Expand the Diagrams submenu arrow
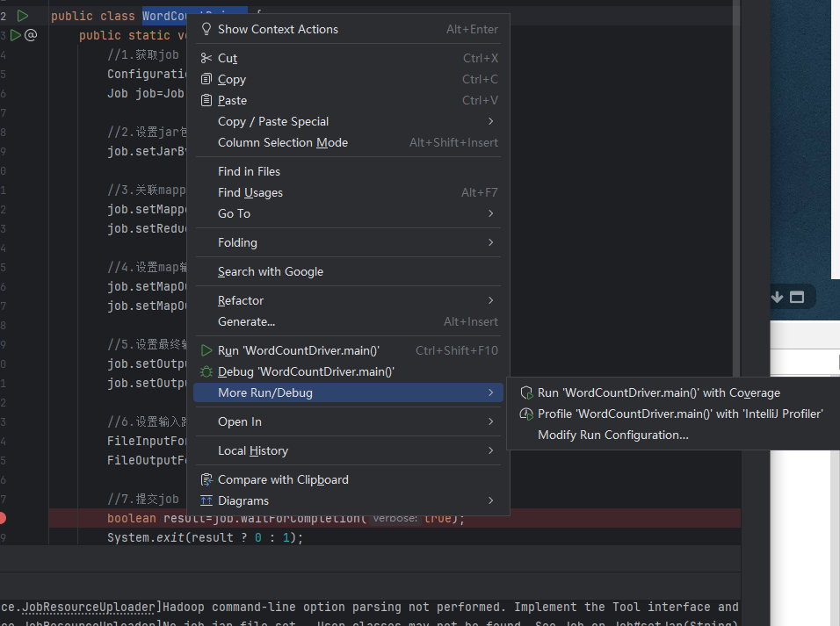The width and height of the screenshot is (840, 626). 490,500
